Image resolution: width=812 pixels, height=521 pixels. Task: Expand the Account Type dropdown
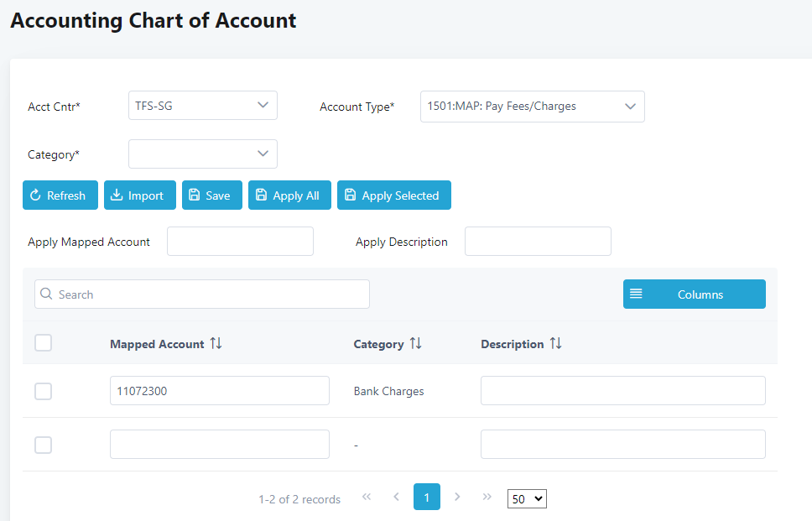pos(532,107)
